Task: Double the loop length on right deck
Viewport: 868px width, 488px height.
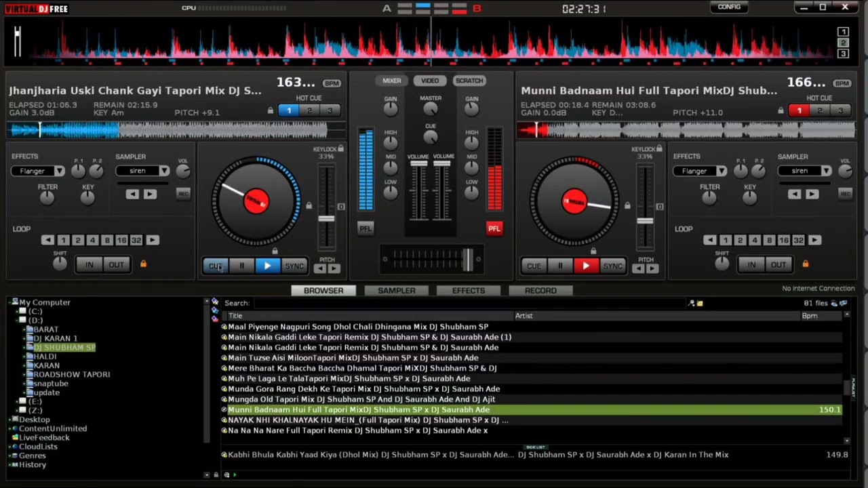Action: [x=814, y=240]
